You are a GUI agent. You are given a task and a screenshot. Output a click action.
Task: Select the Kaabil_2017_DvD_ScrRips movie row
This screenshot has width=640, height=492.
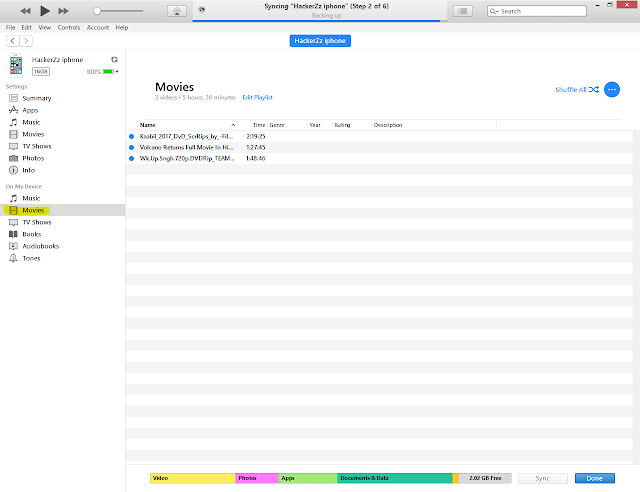point(379,136)
